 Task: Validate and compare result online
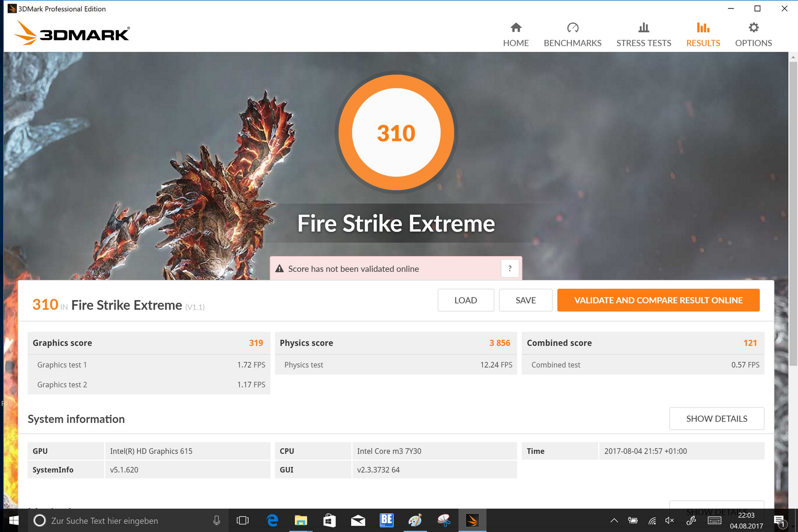point(658,300)
